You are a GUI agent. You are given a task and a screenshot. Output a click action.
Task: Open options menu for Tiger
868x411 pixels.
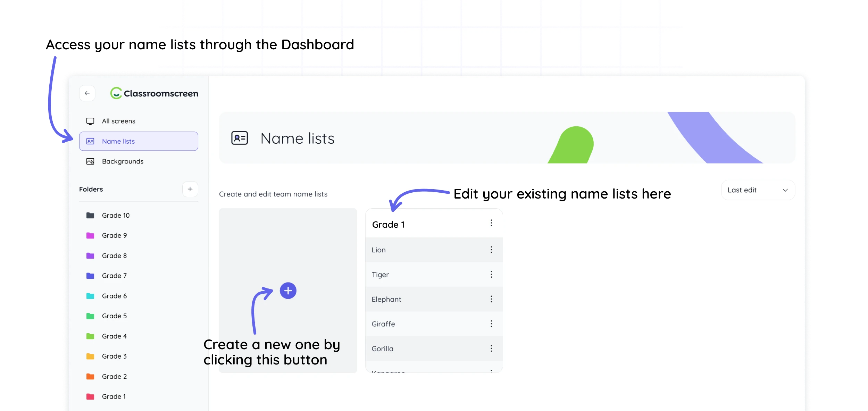click(491, 275)
